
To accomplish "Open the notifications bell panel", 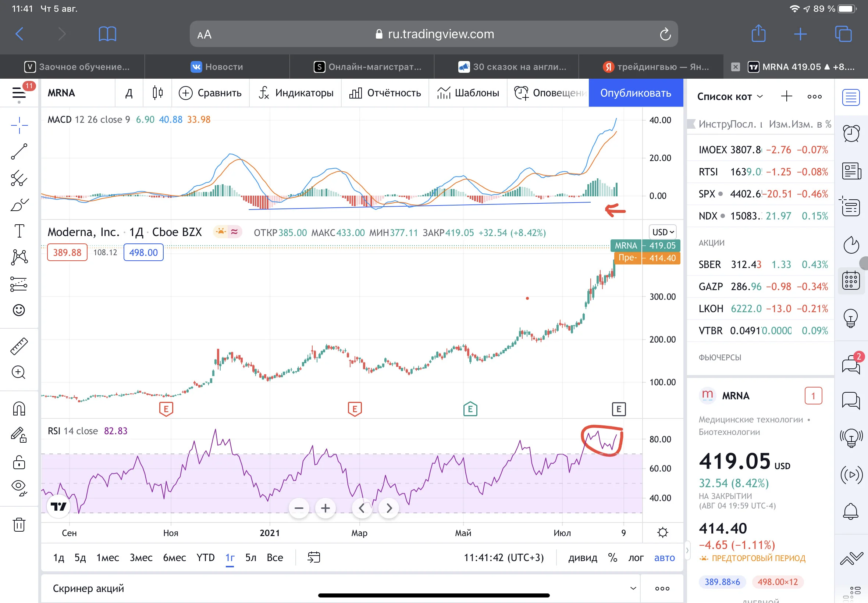I will click(851, 511).
